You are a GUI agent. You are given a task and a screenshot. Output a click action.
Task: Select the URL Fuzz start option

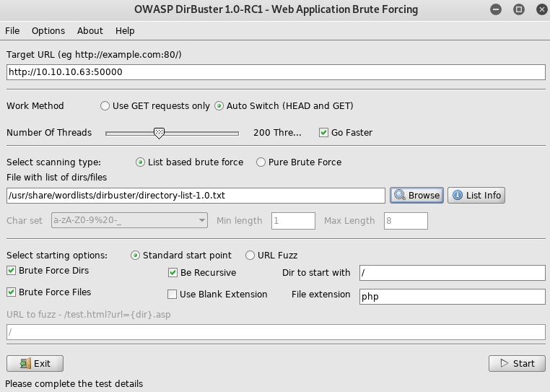click(x=250, y=256)
